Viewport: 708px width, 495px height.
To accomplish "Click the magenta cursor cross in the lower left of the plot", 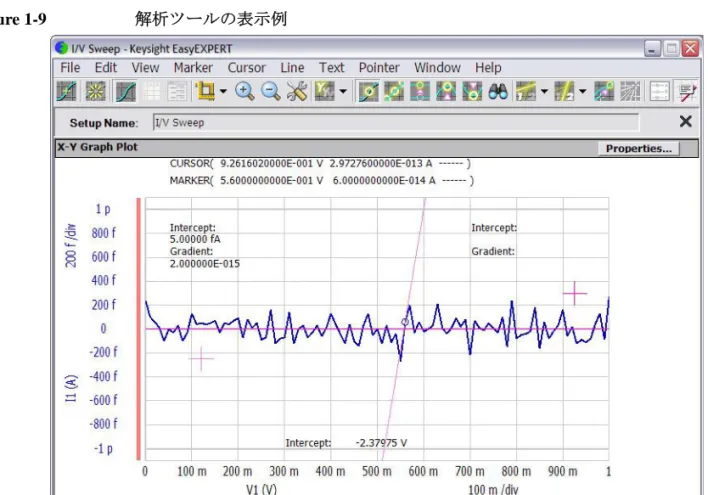I will 201,359.
